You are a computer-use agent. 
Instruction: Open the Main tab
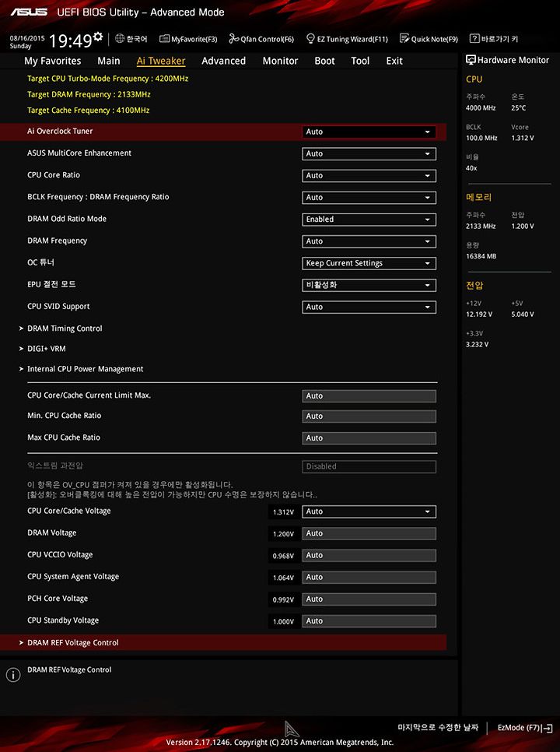click(109, 61)
